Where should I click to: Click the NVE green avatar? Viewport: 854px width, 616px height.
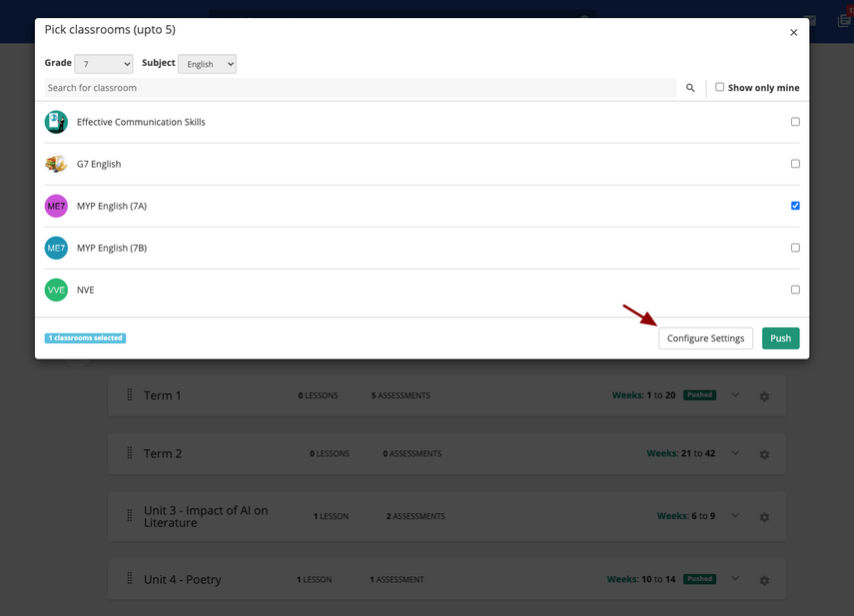(x=56, y=290)
